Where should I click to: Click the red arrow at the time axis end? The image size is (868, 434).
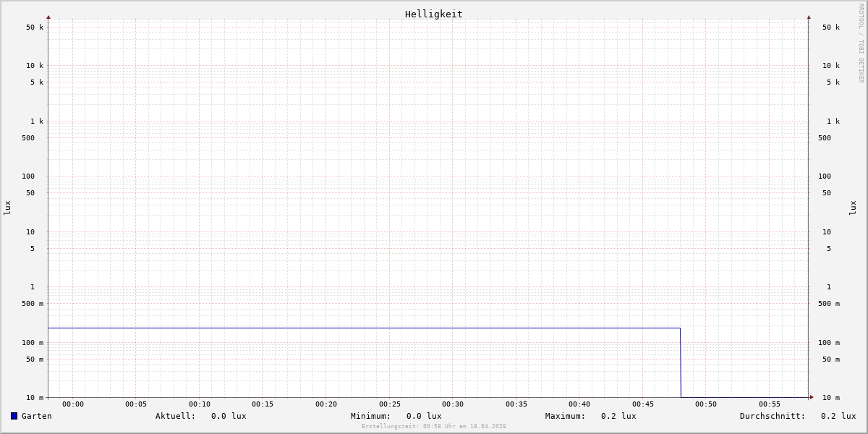[x=812, y=397]
